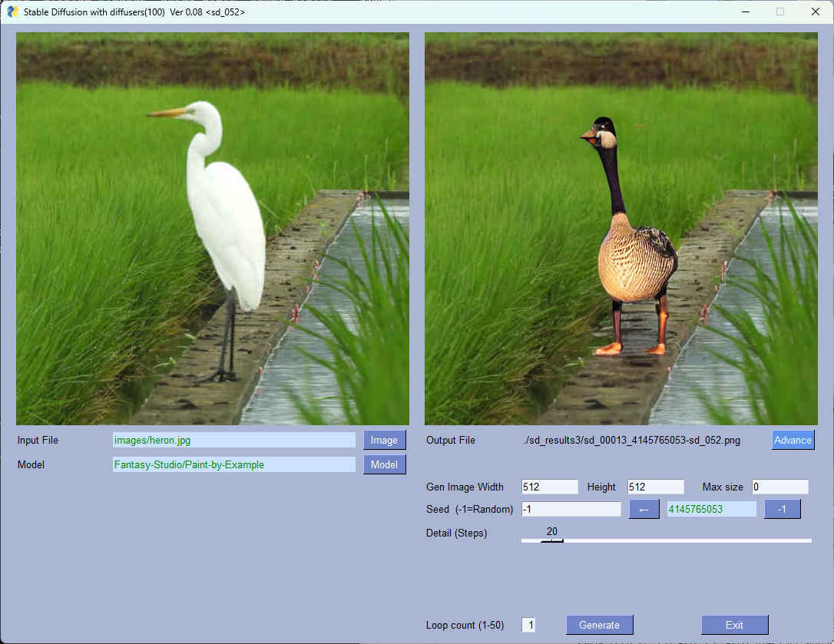Open Advance settings
Screen dimensions: 834x644
(793, 440)
